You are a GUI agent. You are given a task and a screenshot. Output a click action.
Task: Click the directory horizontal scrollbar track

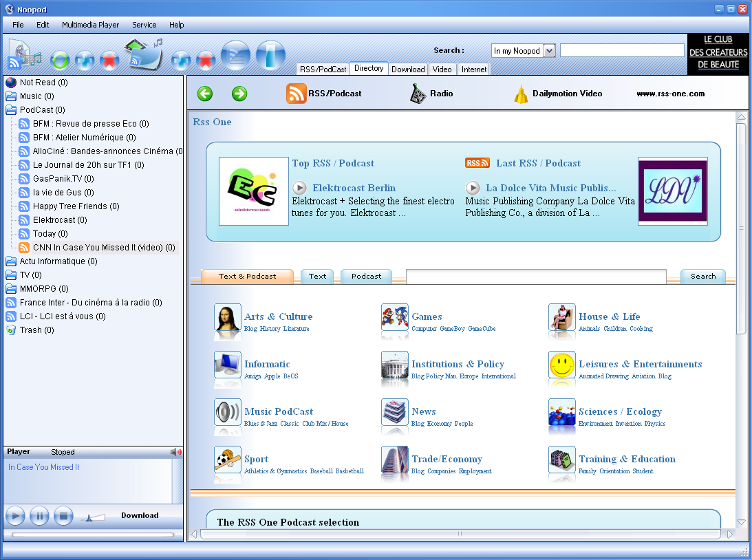[460, 534]
